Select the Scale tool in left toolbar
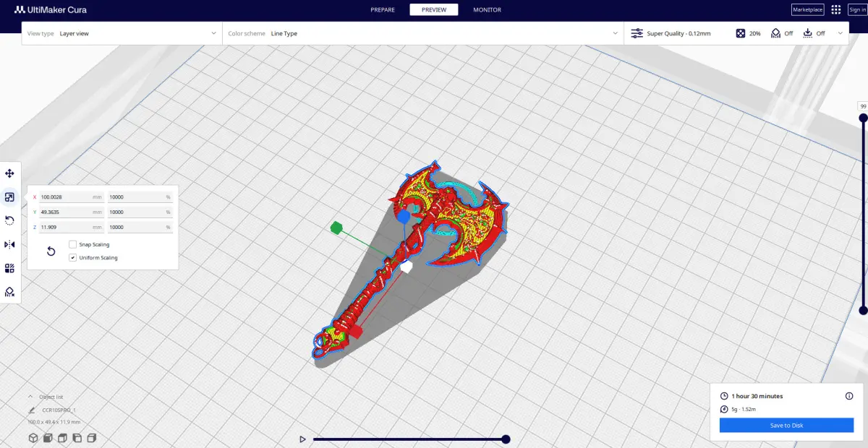This screenshot has height=448, width=868. click(x=9, y=197)
